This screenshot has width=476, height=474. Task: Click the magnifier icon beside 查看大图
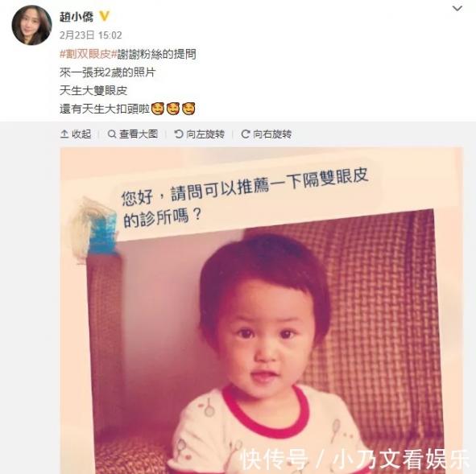(x=112, y=134)
